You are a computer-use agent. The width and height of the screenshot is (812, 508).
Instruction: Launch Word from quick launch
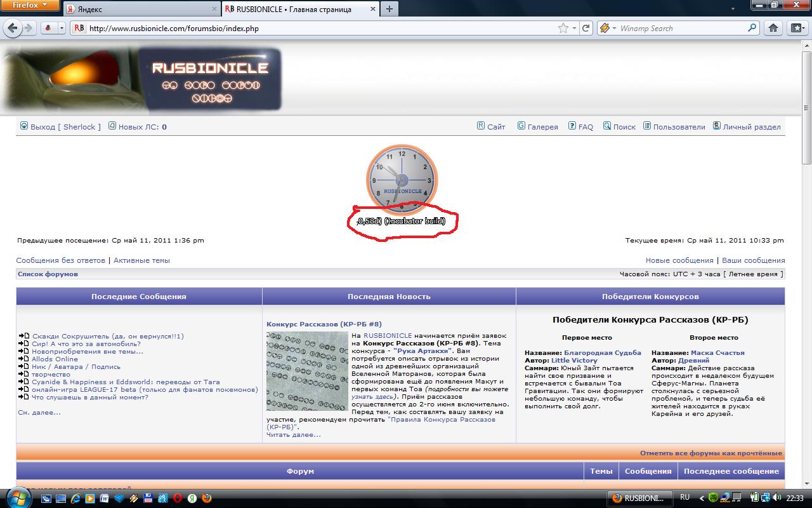coord(105,498)
